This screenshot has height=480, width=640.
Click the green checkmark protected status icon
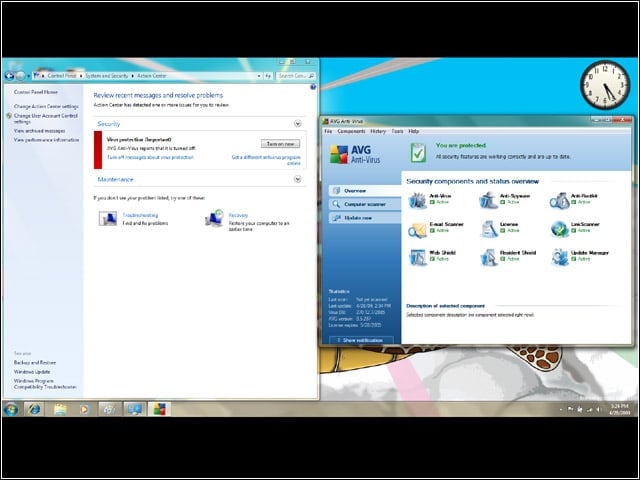(418, 153)
